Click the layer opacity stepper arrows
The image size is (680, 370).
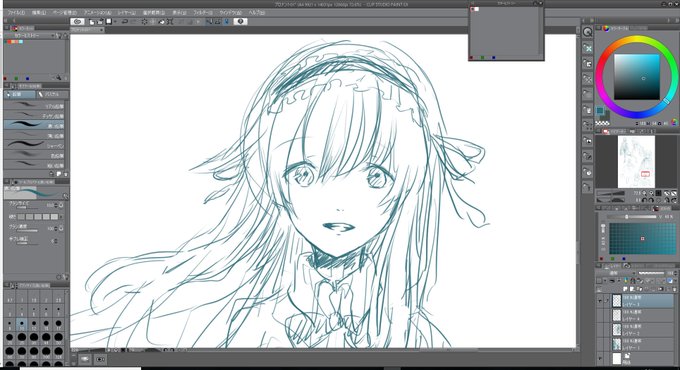click(x=676, y=273)
